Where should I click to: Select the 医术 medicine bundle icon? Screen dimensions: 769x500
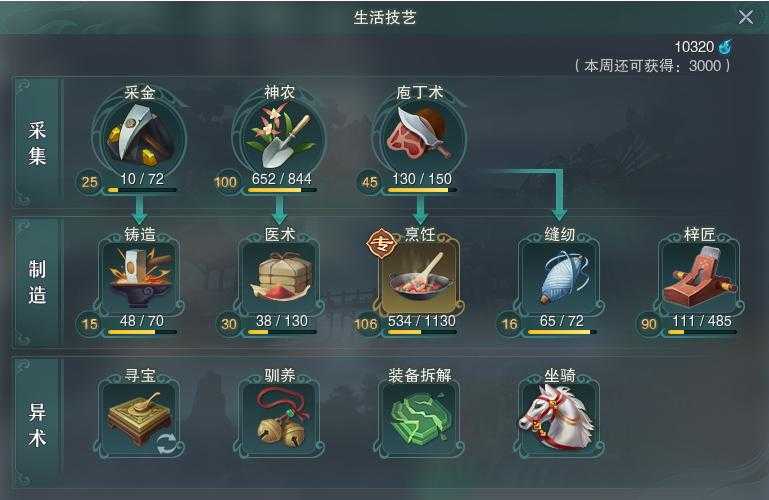[x=280, y=277]
